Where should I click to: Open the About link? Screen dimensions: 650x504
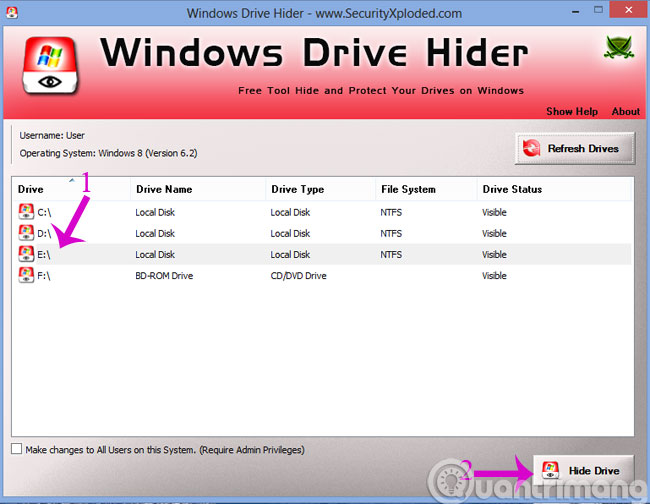point(626,111)
